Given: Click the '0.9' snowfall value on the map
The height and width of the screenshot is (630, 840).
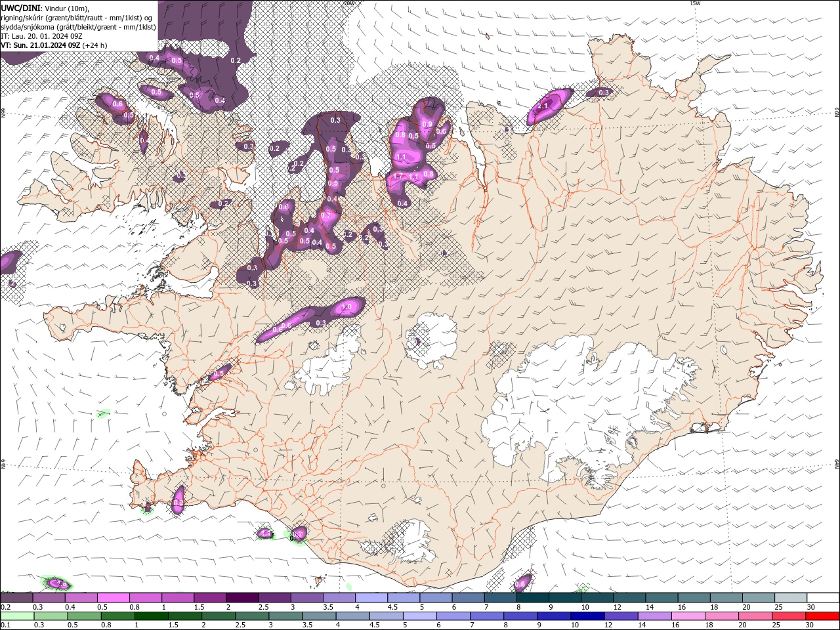Looking at the screenshot, I should [x=427, y=124].
